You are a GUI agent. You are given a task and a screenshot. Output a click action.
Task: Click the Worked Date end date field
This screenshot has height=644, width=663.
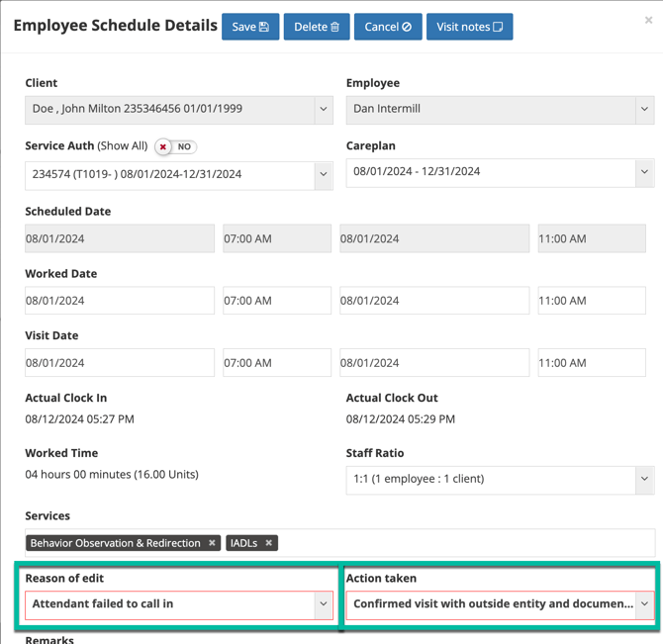point(434,301)
